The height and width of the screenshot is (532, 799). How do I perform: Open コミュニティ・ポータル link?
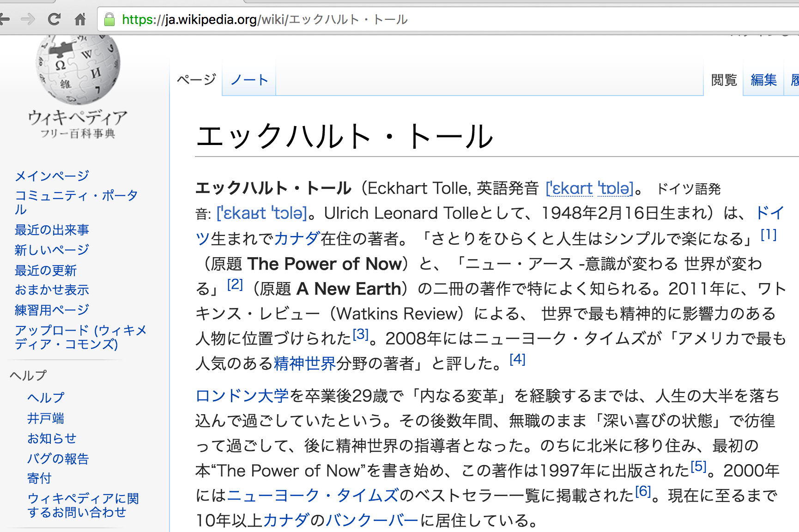pyautogui.click(x=76, y=202)
